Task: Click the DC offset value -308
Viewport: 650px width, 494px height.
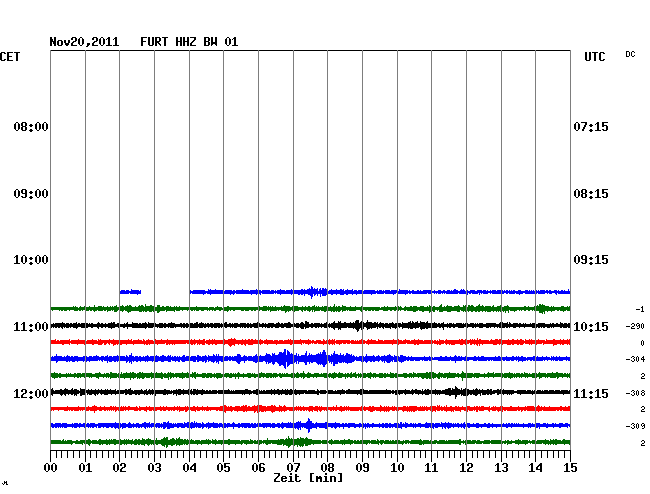Action: click(635, 393)
